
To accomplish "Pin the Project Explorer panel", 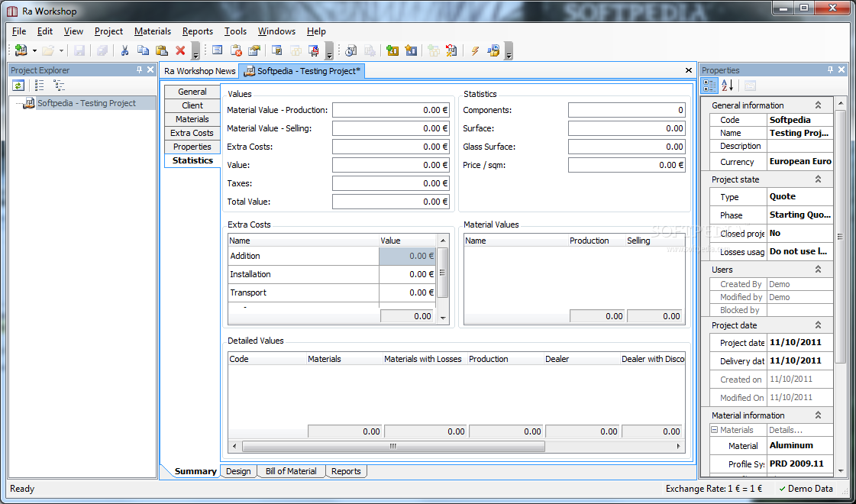I will tap(139, 70).
